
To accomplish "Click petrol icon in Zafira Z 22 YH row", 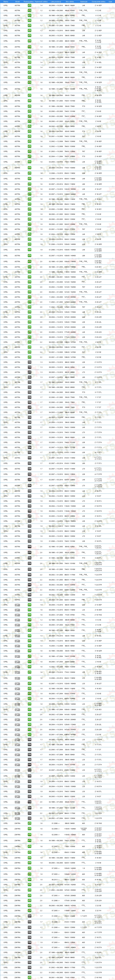I will click(29, 910).
